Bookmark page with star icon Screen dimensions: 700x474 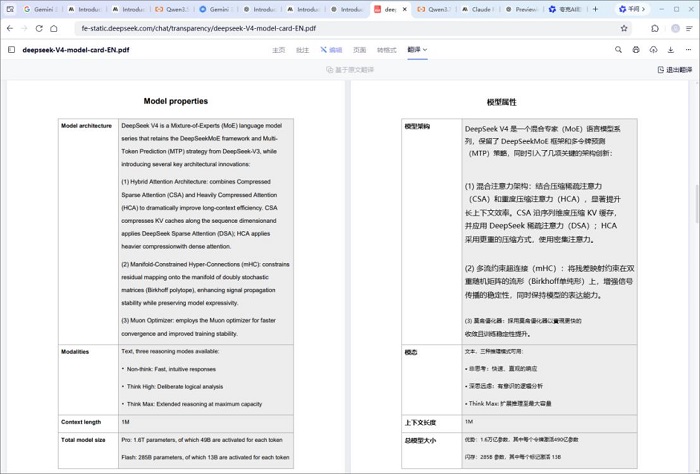point(624,28)
